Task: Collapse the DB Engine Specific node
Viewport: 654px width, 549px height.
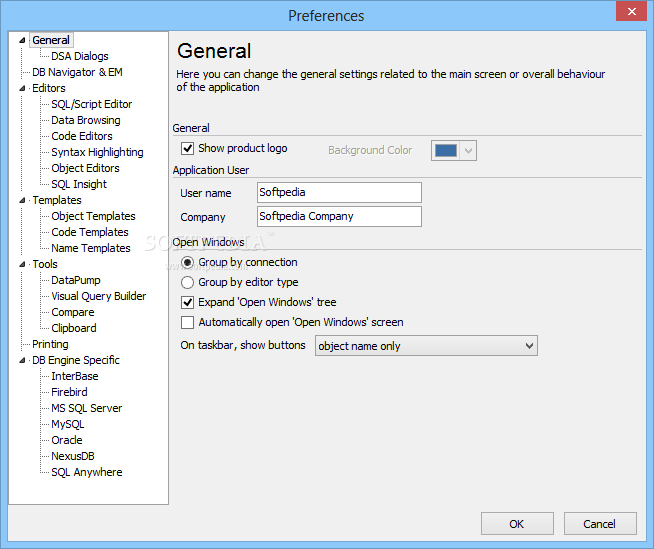Action: coord(22,360)
